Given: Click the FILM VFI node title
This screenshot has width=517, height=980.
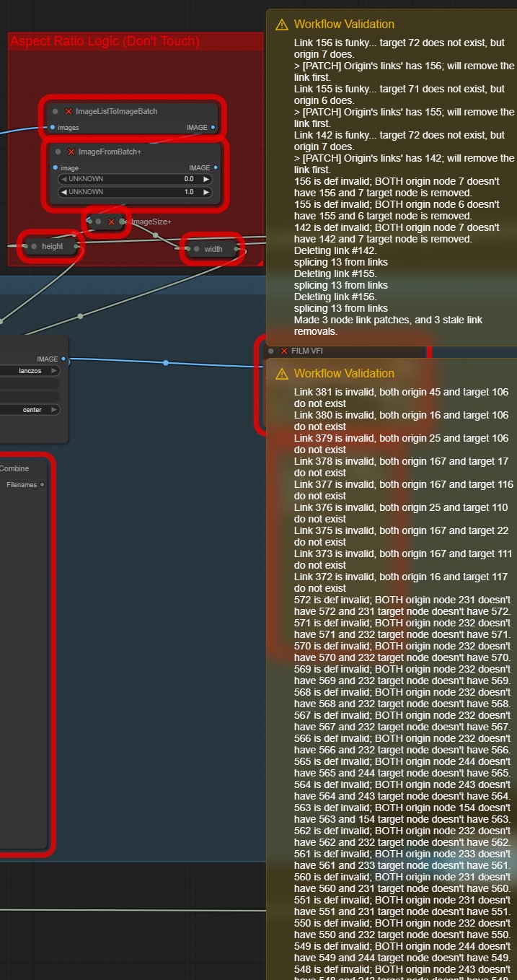Looking at the screenshot, I should click(309, 351).
